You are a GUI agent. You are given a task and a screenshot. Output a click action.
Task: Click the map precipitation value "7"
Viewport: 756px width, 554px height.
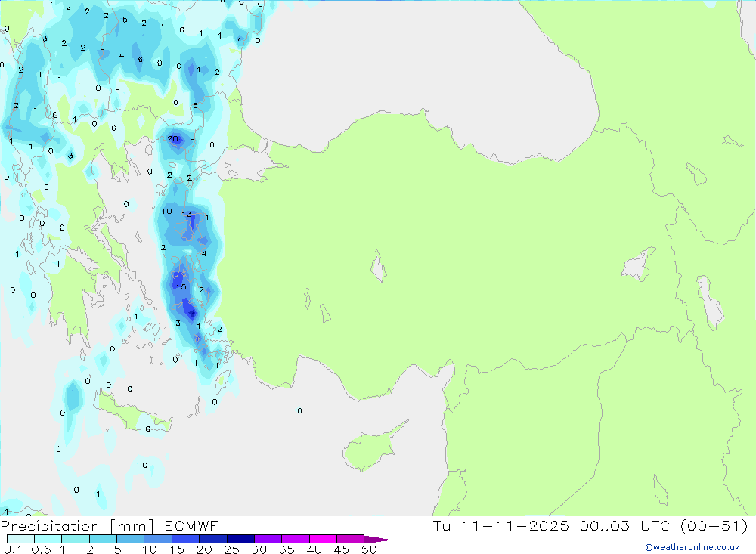tap(239, 38)
